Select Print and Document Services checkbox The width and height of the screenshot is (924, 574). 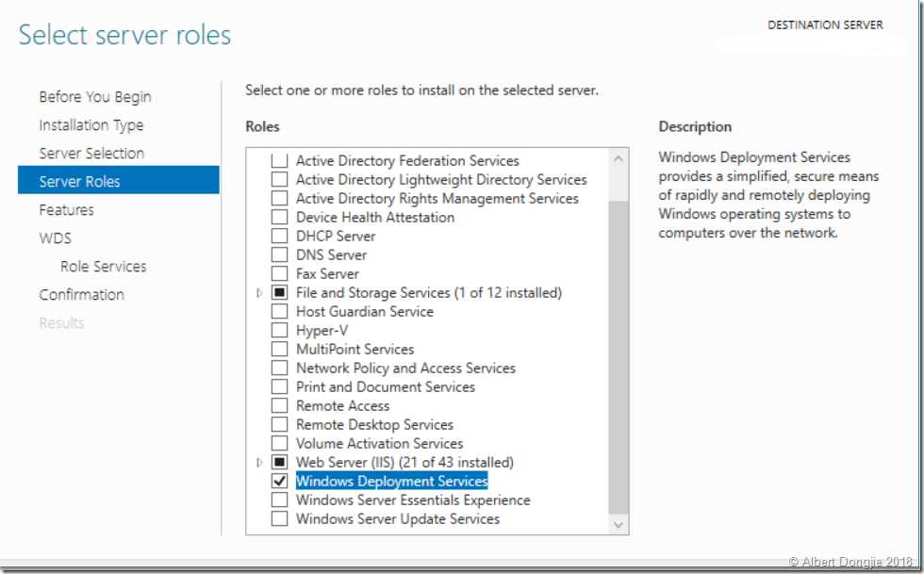click(279, 386)
